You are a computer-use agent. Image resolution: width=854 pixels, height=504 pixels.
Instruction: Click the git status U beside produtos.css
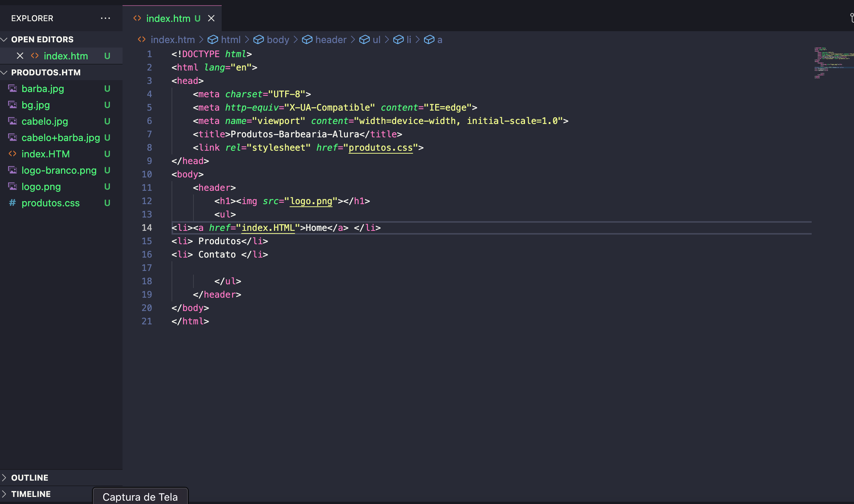[x=107, y=203]
